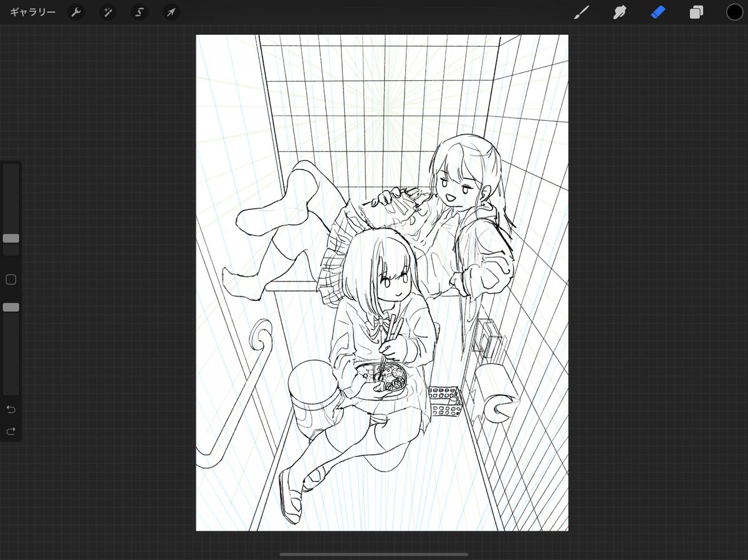Select the Eraser tool
The image size is (748, 560).
pyautogui.click(x=658, y=12)
